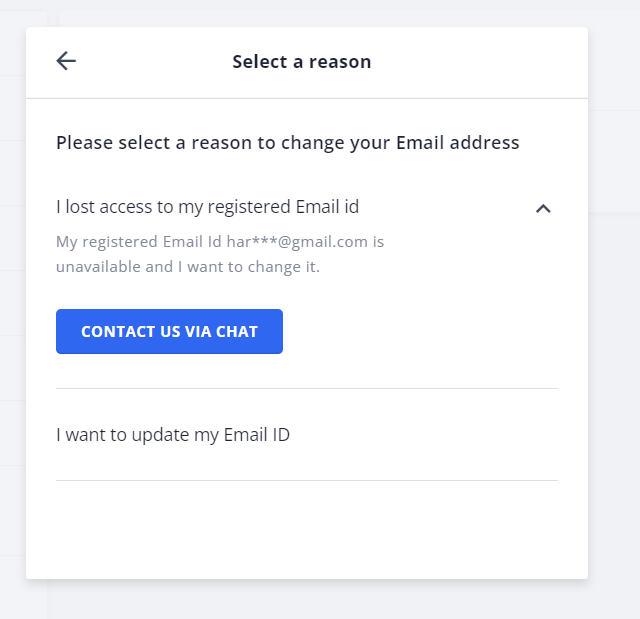The width and height of the screenshot is (640, 619).
Task: Click blank header area right of the title
Action: 480,62
